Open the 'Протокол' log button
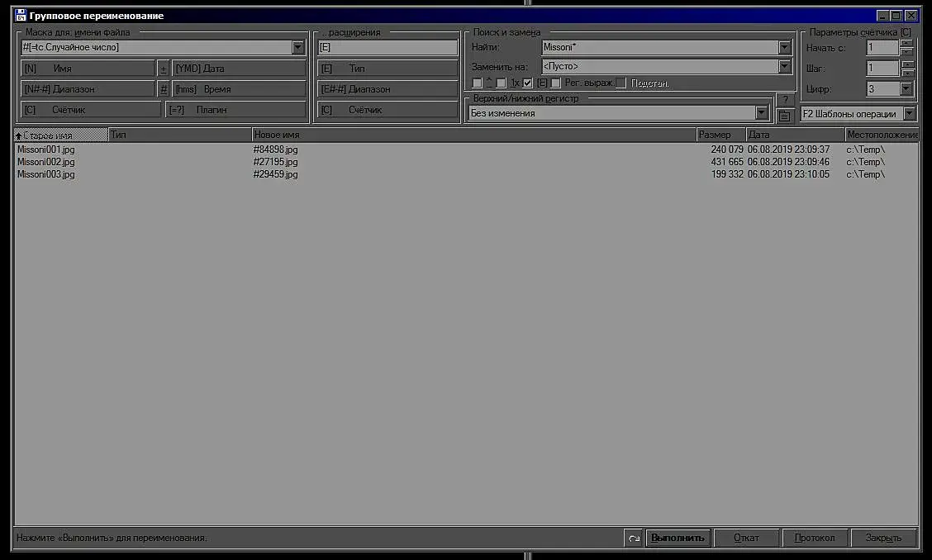Image resolution: width=932 pixels, height=560 pixels. click(x=815, y=538)
